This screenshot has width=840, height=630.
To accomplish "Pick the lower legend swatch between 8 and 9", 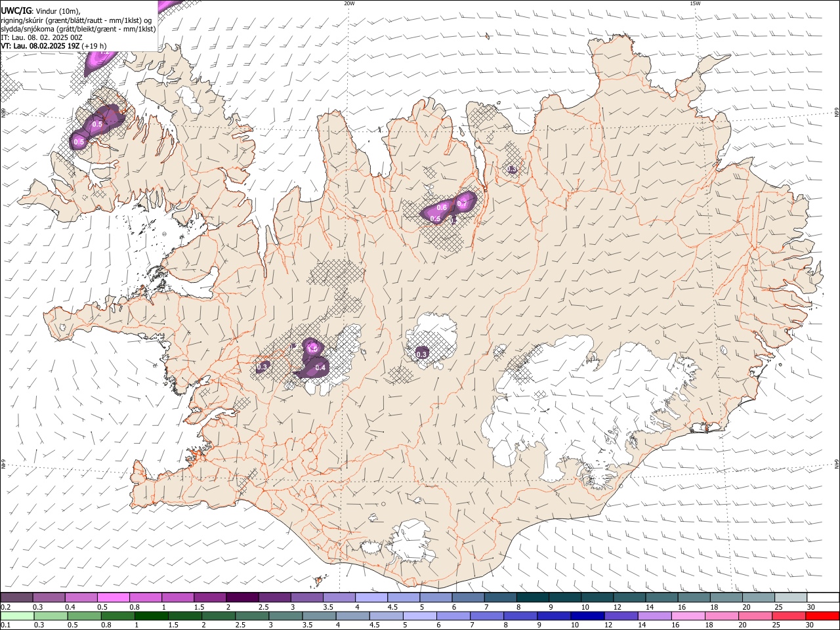I will coord(520,616).
